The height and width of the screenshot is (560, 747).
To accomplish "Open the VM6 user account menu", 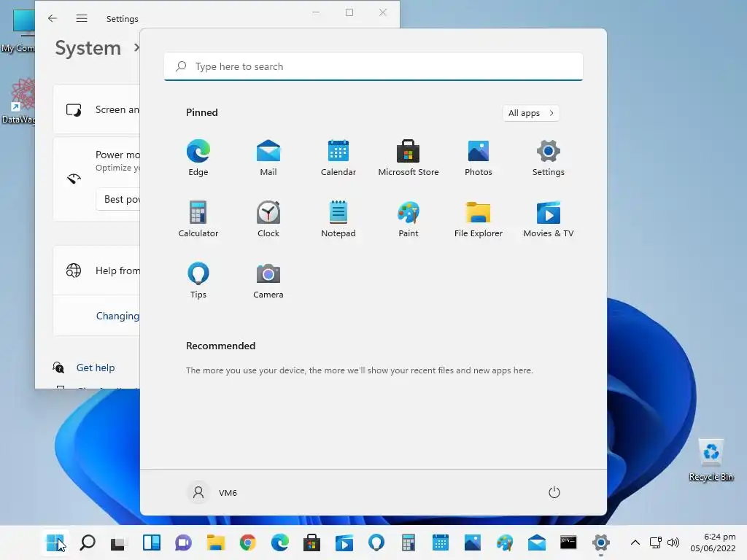I will [212, 492].
